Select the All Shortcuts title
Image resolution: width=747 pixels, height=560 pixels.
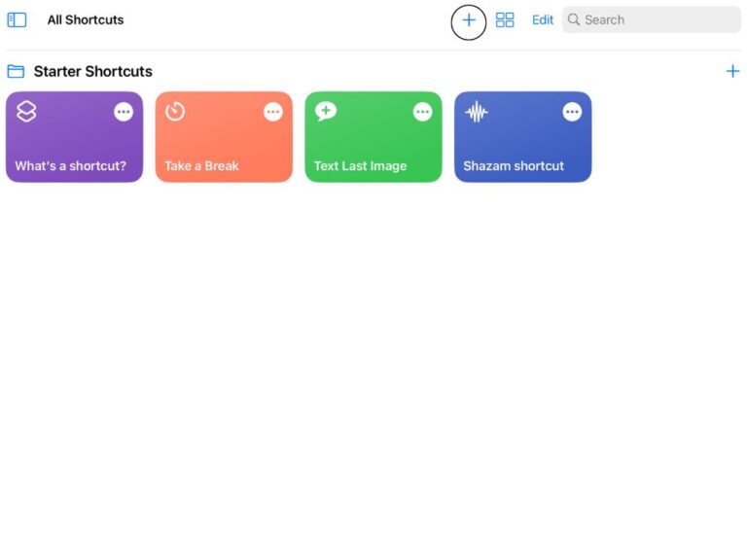pyautogui.click(x=86, y=20)
